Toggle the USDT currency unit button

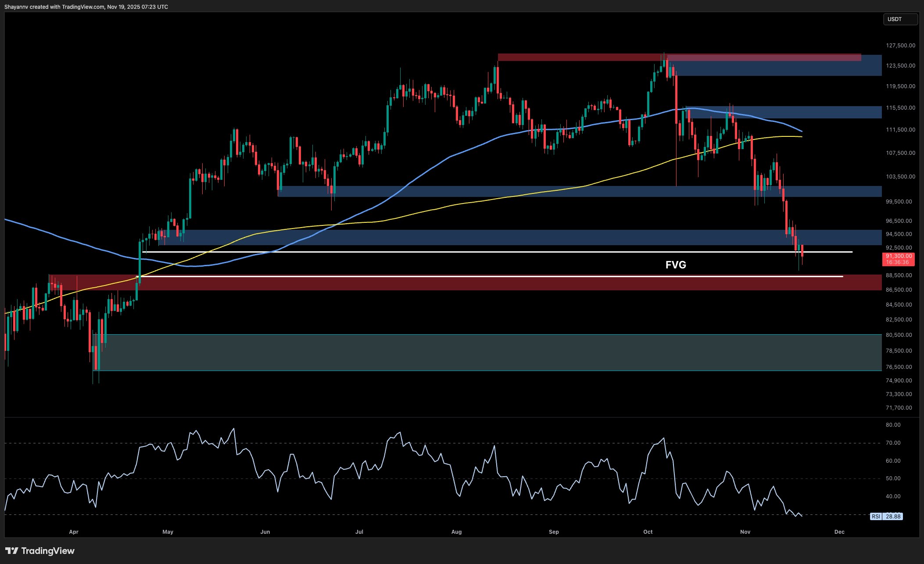tap(900, 19)
